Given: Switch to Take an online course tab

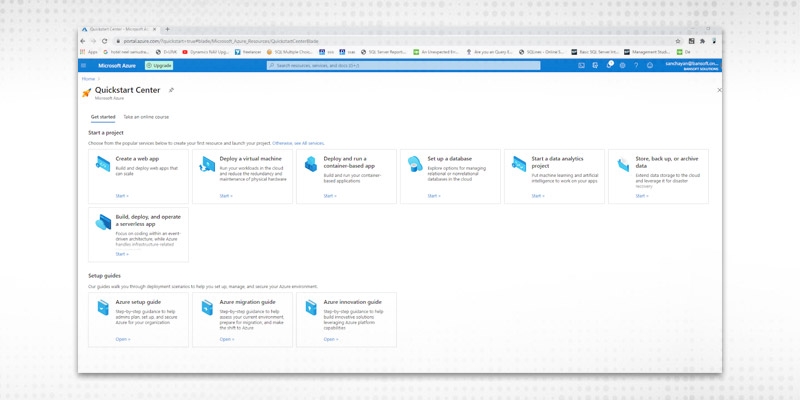Looking at the screenshot, I should coord(146,117).
